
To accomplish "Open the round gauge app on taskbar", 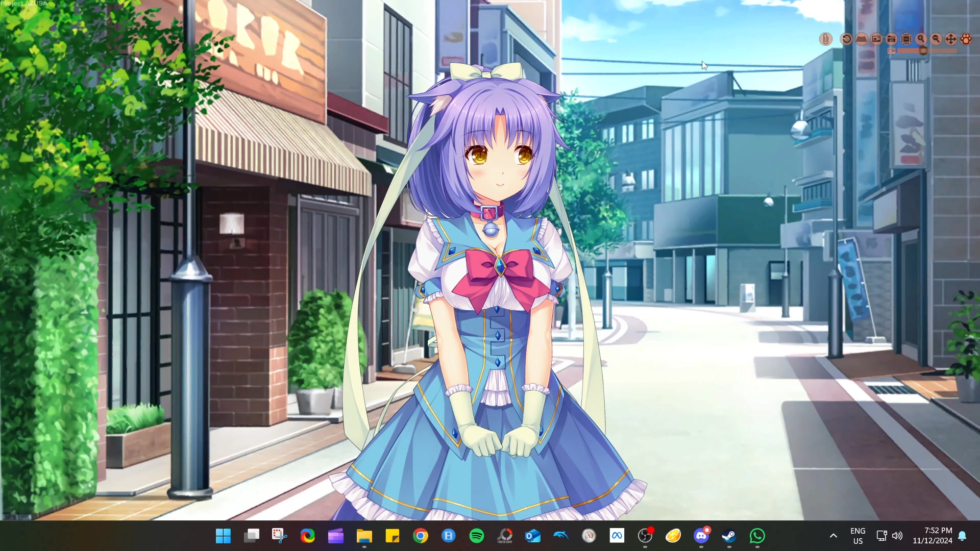I will 589,536.
